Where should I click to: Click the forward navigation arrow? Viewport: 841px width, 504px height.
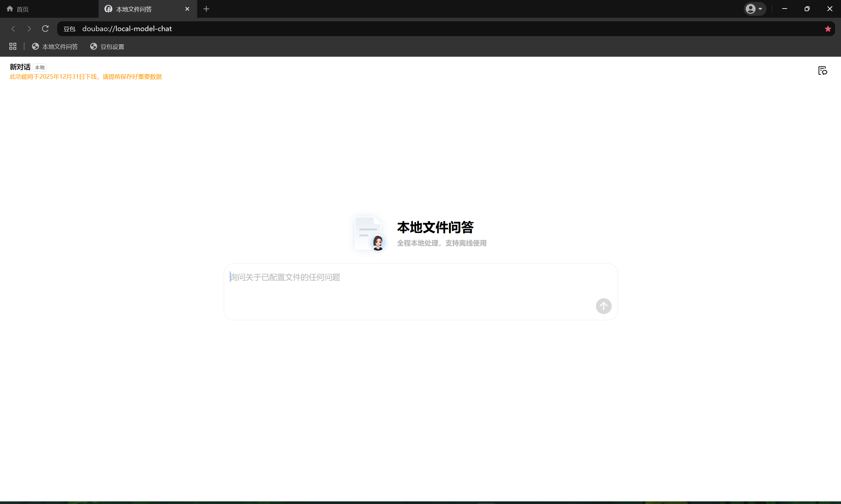[x=29, y=29]
